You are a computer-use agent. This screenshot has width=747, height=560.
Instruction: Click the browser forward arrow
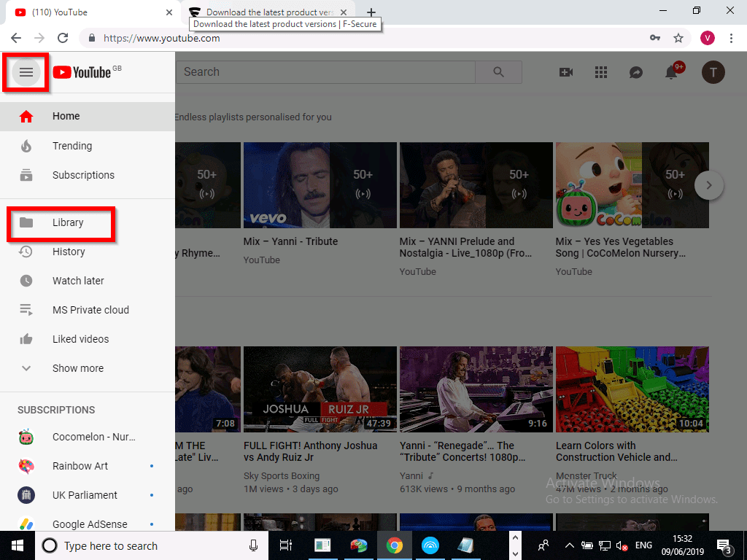pos(39,38)
